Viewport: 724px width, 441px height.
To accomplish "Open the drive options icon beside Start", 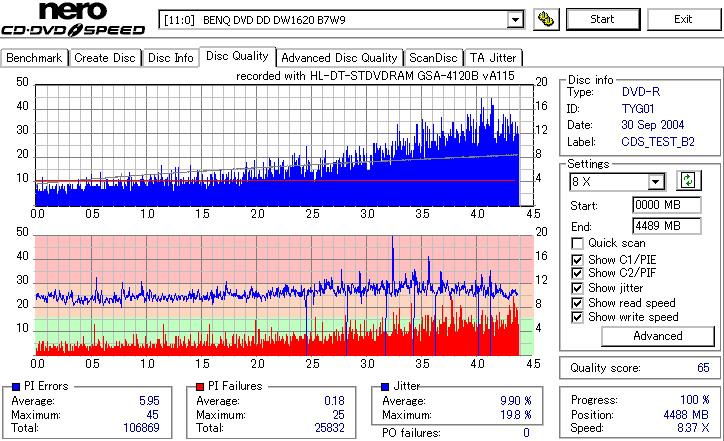I will pos(546,19).
